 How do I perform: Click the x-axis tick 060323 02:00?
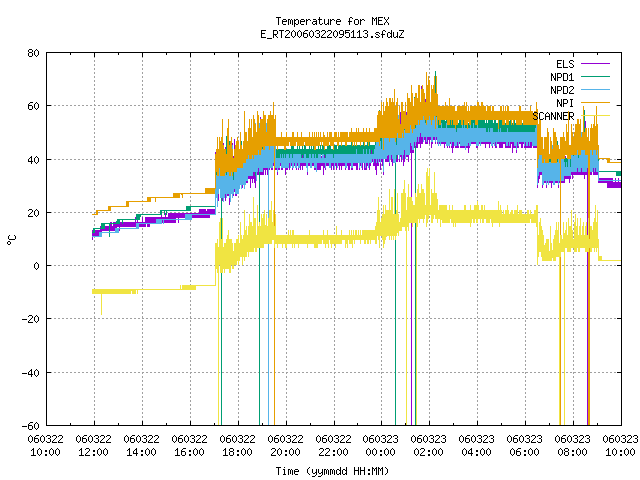429,445
